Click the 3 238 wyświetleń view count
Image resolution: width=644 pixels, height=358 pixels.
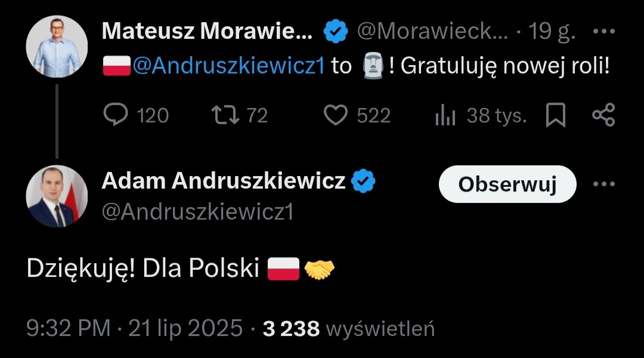click(349, 328)
